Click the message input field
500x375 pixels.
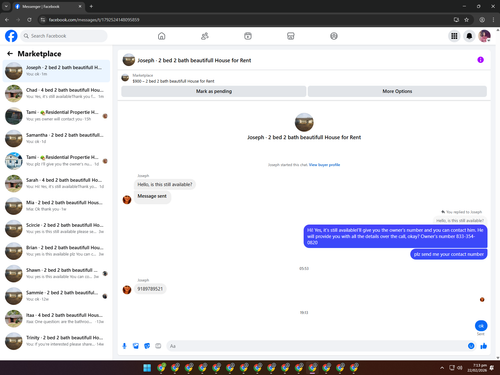coord(317,346)
